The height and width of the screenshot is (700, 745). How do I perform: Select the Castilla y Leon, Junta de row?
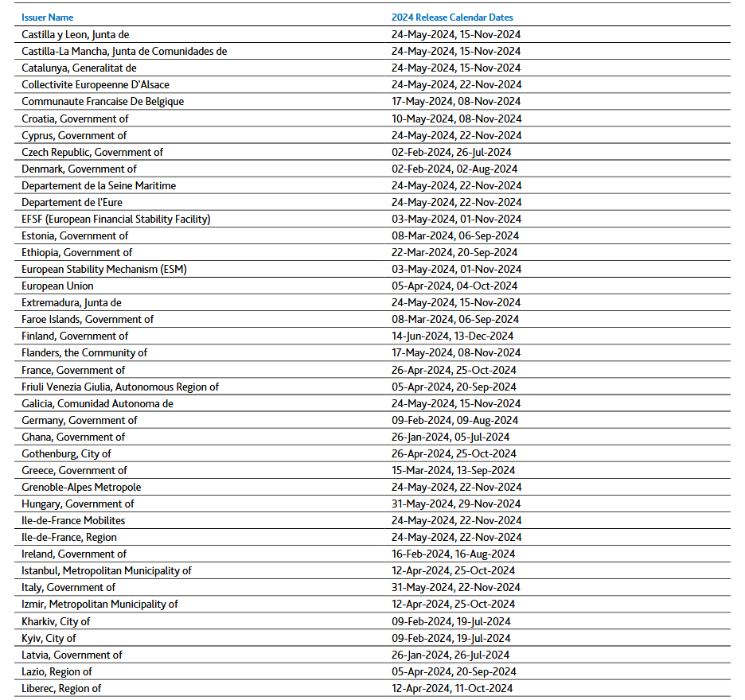coord(76,34)
